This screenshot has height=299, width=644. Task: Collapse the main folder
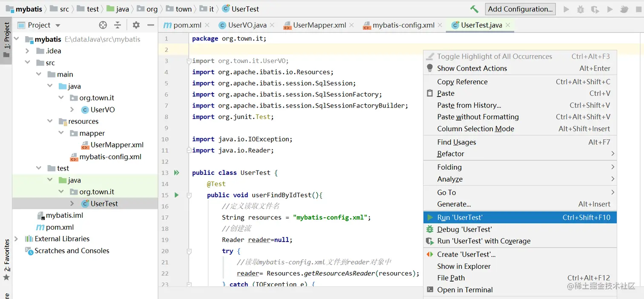click(39, 74)
